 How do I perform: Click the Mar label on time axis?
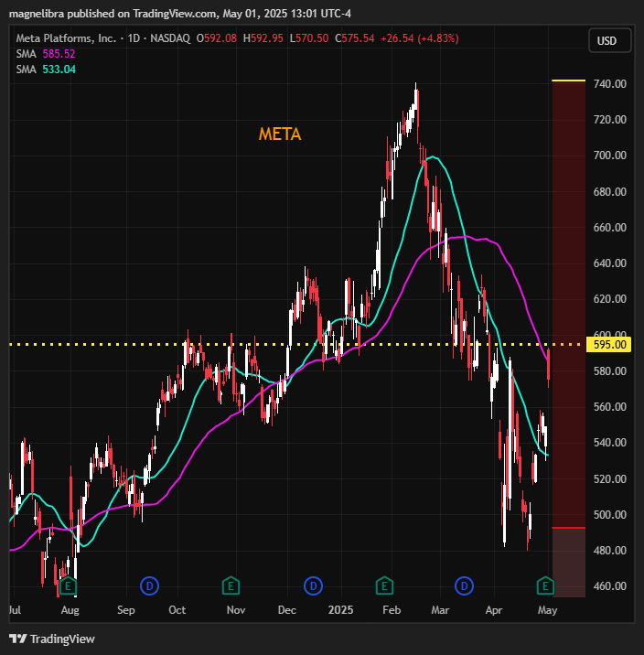[440, 610]
